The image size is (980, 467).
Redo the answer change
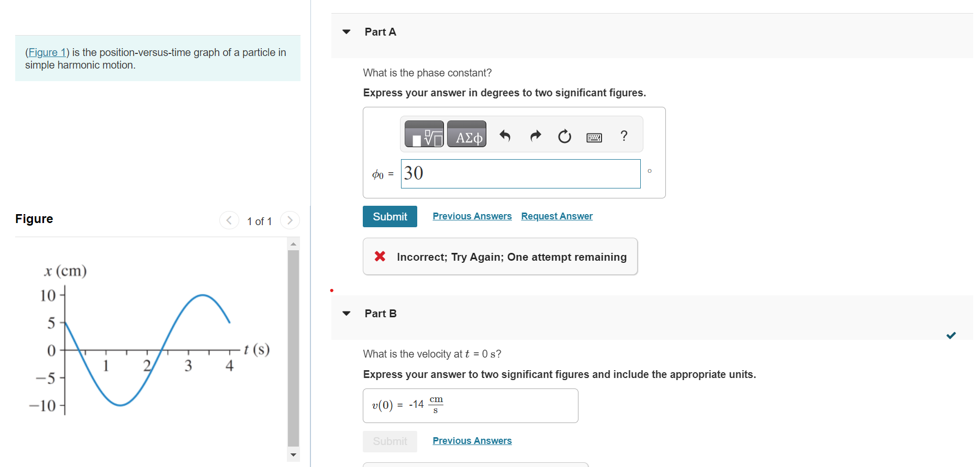pyautogui.click(x=535, y=136)
